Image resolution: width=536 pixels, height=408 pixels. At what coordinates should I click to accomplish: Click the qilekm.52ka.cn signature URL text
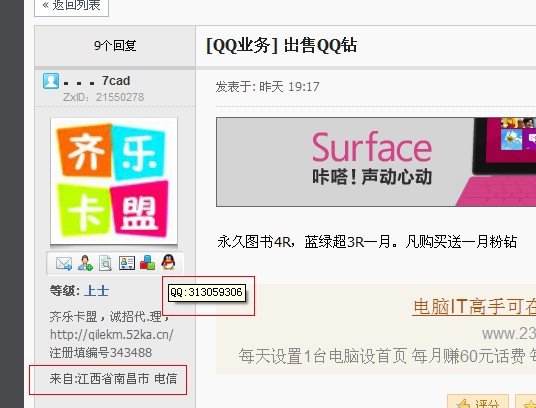[x=112, y=335]
